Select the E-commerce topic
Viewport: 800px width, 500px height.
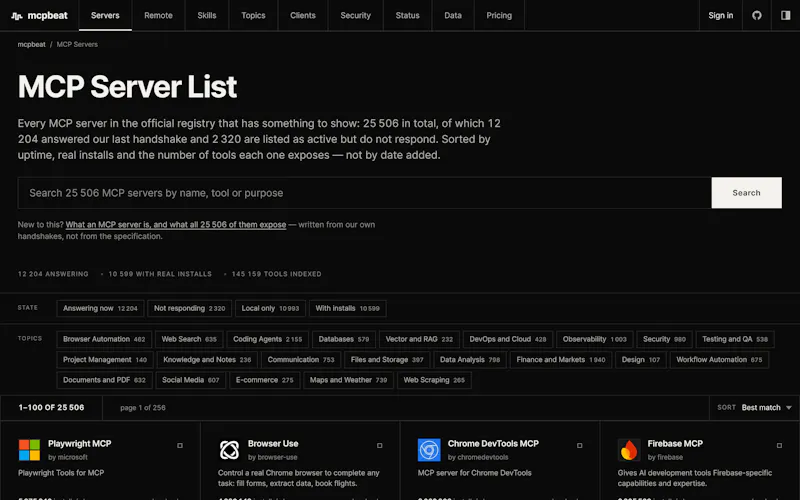tap(264, 380)
